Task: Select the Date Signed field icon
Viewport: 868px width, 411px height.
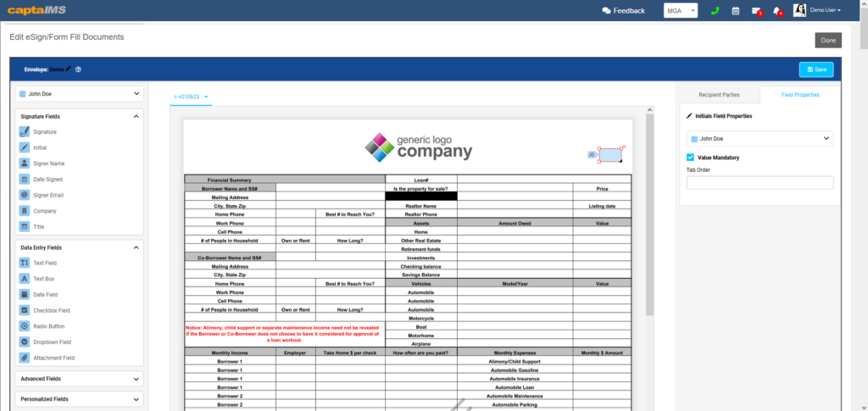Action: click(24, 180)
